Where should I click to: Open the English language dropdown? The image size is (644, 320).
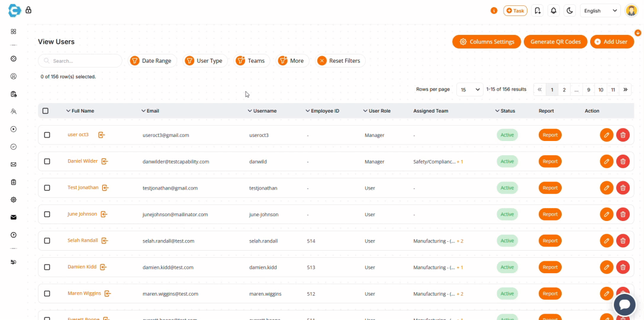pyautogui.click(x=600, y=11)
